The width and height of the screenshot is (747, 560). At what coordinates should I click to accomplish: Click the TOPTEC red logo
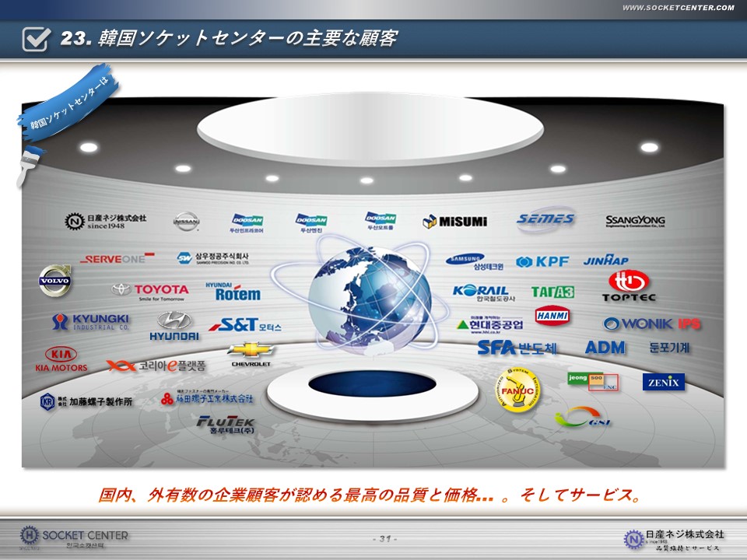(629, 286)
